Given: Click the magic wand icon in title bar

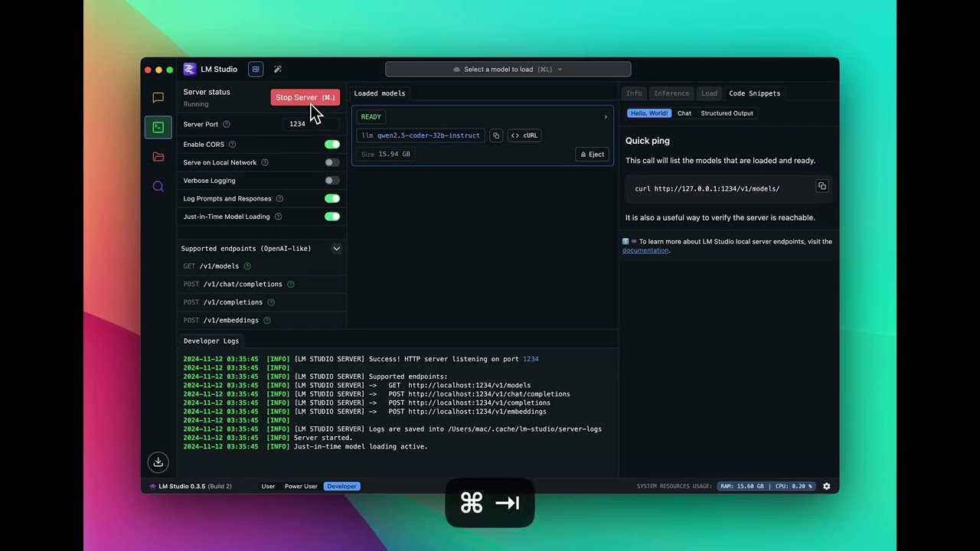Looking at the screenshot, I should click(278, 69).
